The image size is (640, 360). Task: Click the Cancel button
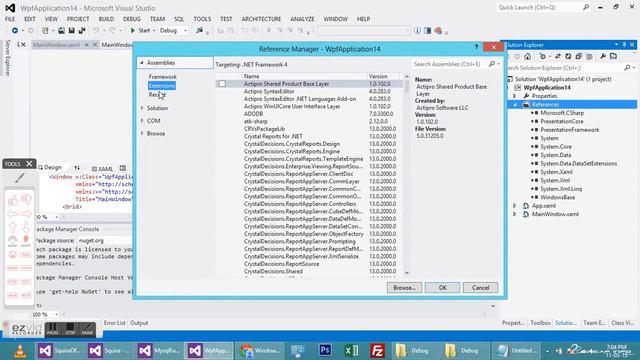point(480,288)
